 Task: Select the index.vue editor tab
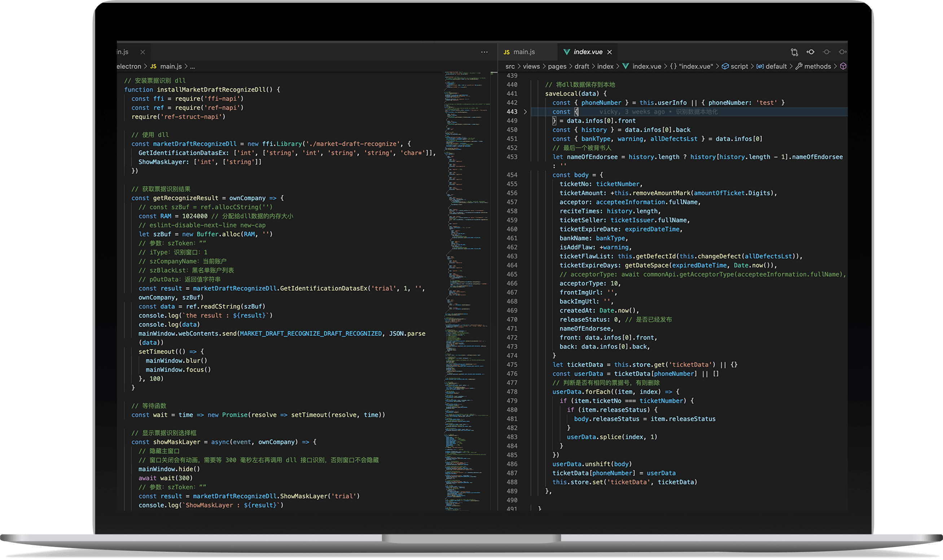click(x=588, y=52)
